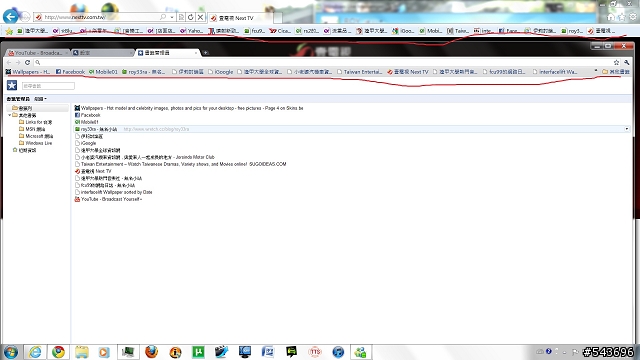This screenshot has width=640, height=360.
Task: Select Links for folder in tree
Action: pyautogui.click(x=36, y=122)
